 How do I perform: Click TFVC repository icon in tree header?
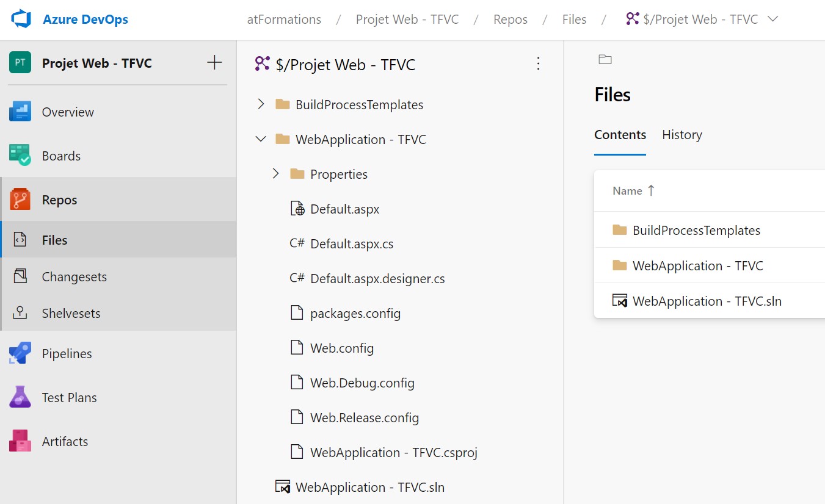263,63
